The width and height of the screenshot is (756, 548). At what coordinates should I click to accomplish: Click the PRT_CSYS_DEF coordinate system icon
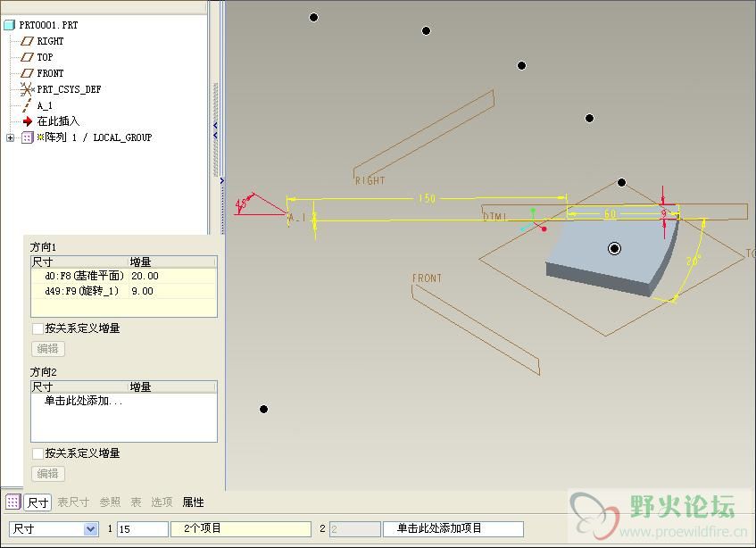(28, 89)
